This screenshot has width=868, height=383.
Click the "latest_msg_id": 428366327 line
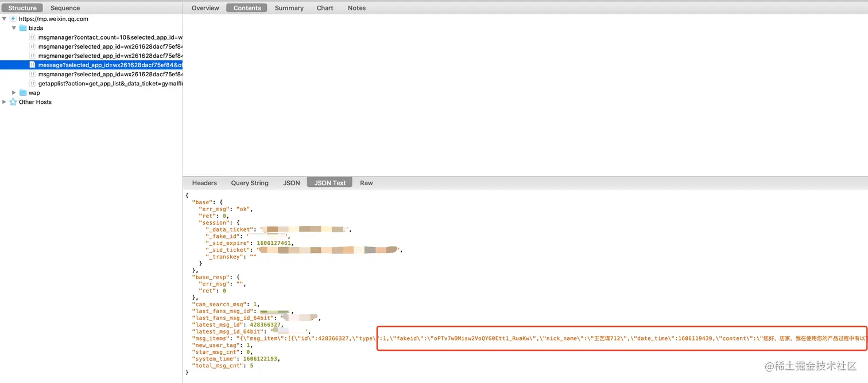pyautogui.click(x=237, y=325)
